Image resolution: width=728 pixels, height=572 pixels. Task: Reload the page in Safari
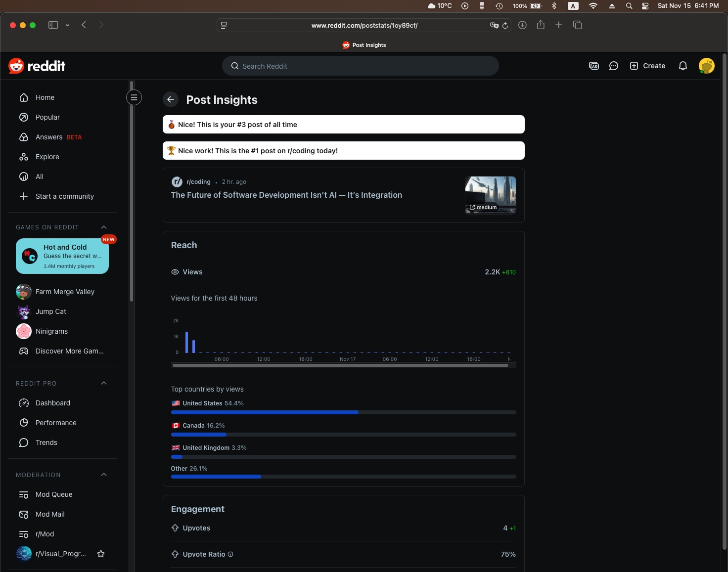(x=505, y=25)
